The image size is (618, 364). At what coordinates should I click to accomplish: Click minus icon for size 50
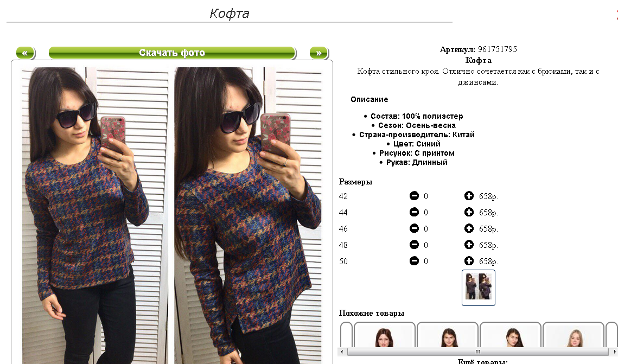[x=414, y=261]
